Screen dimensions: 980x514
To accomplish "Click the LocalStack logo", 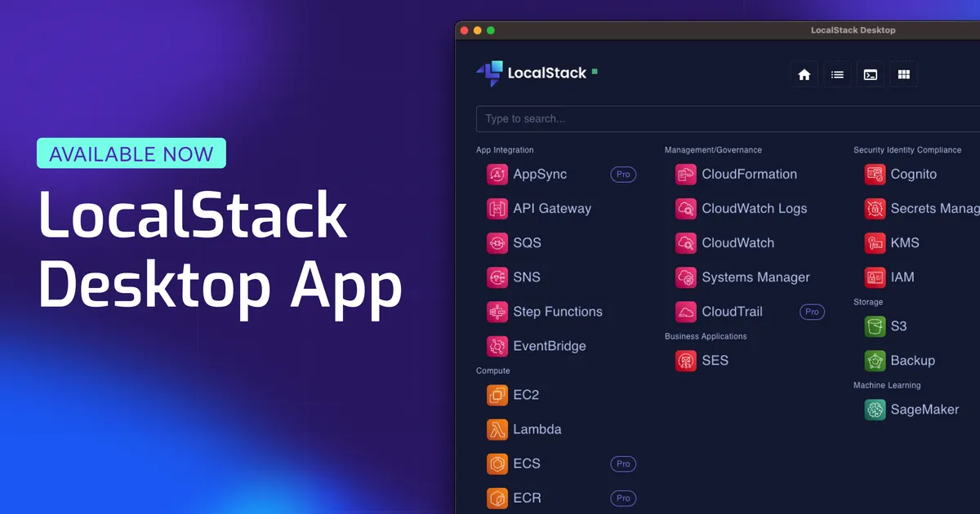I will 532,73.
